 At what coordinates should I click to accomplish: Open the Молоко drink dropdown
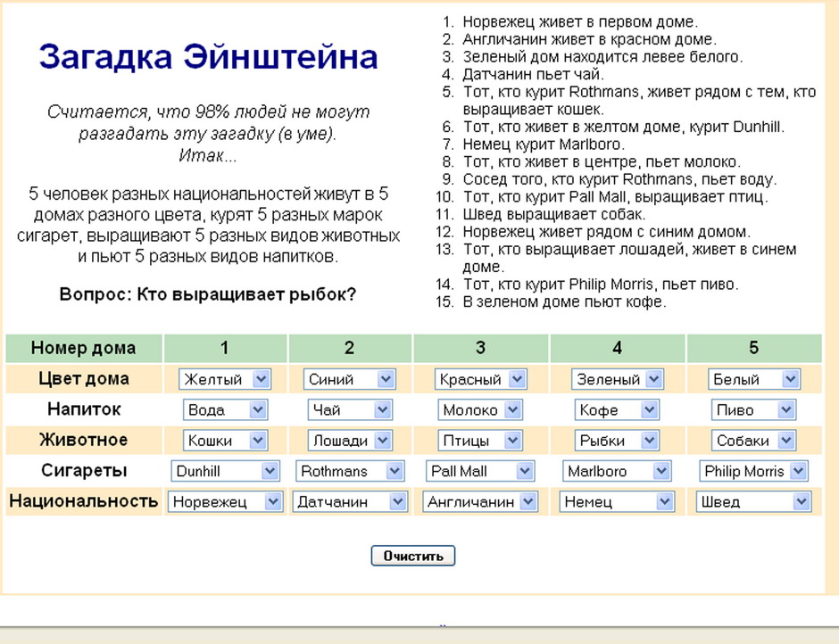click(x=480, y=410)
